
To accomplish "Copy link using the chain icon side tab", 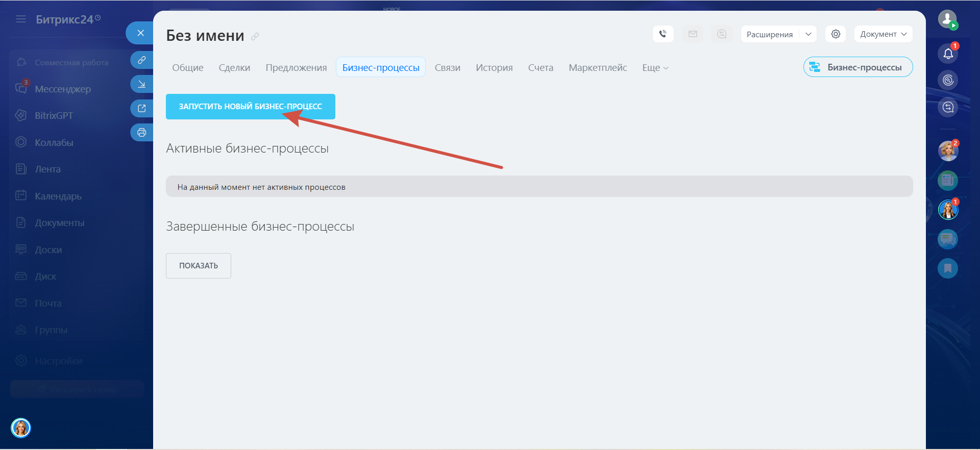I will pyautogui.click(x=142, y=60).
